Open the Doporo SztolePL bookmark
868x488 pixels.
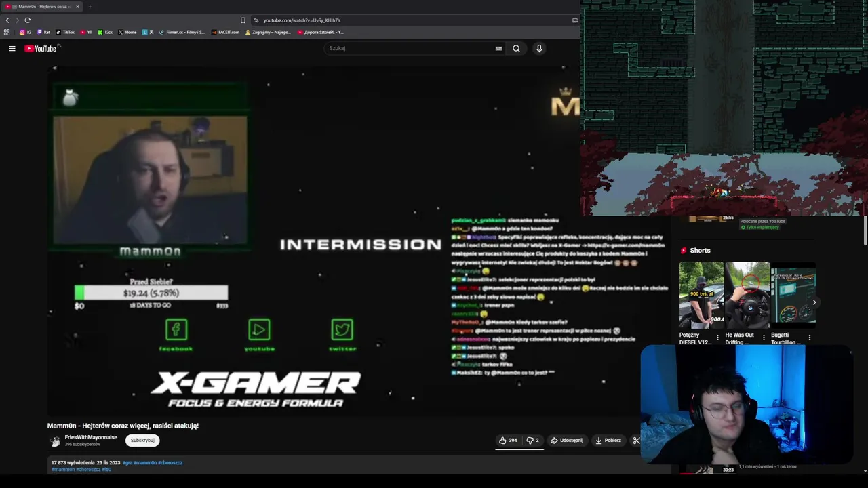[321, 32]
